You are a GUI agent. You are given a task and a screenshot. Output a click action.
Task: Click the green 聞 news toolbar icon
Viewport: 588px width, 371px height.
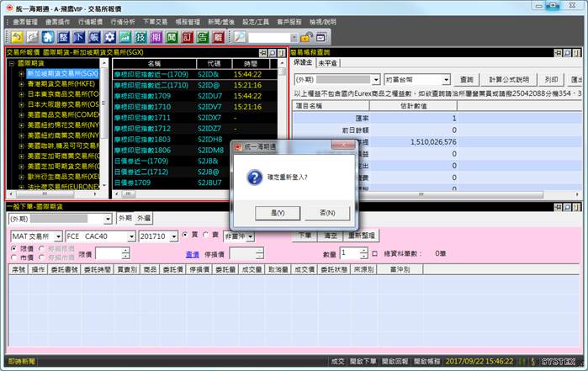[x=172, y=37]
